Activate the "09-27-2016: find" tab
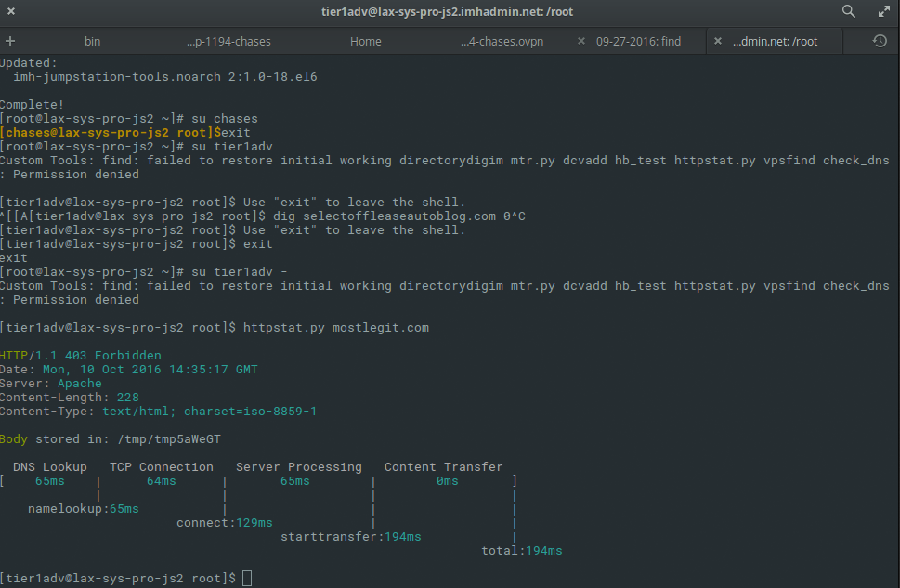The width and height of the screenshot is (900, 588). [x=638, y=42]
